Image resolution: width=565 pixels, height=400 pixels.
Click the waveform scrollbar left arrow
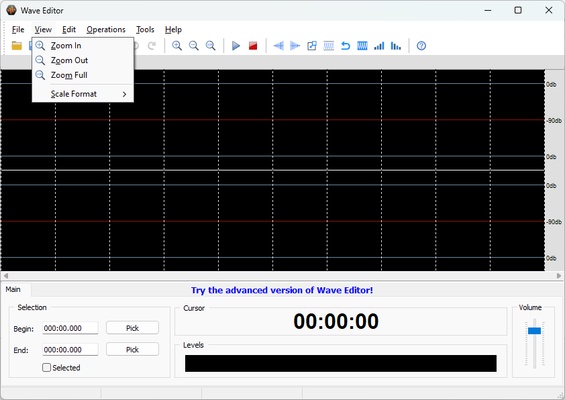(x=6, y=276)
